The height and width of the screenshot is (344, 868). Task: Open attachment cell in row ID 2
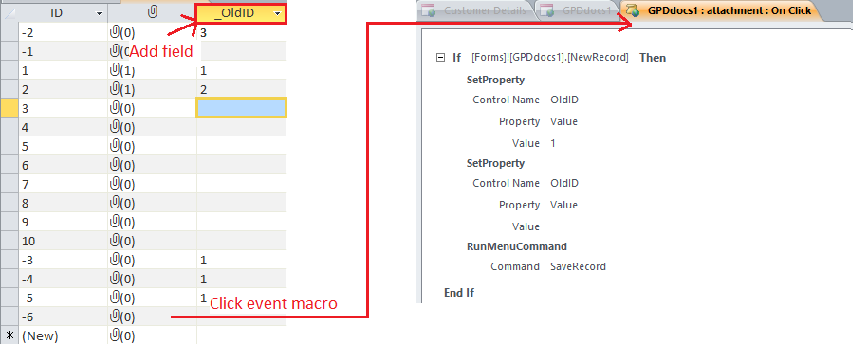point(152,89)
